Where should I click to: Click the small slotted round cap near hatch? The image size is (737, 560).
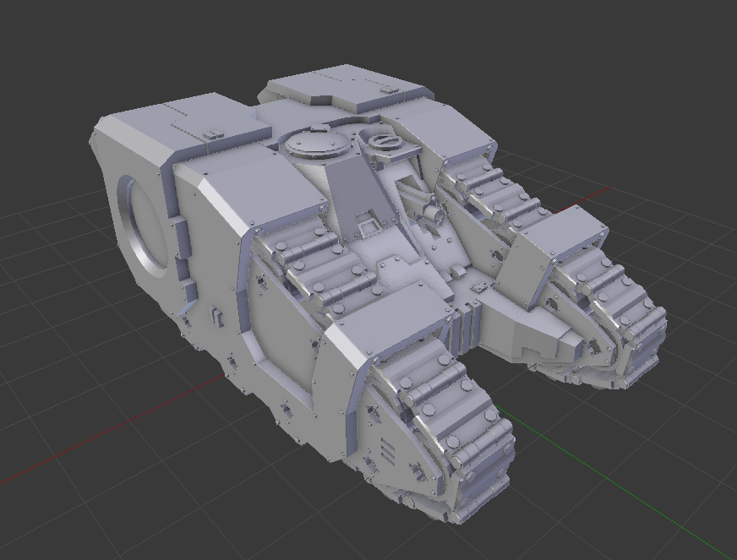(x=386, y=141)
